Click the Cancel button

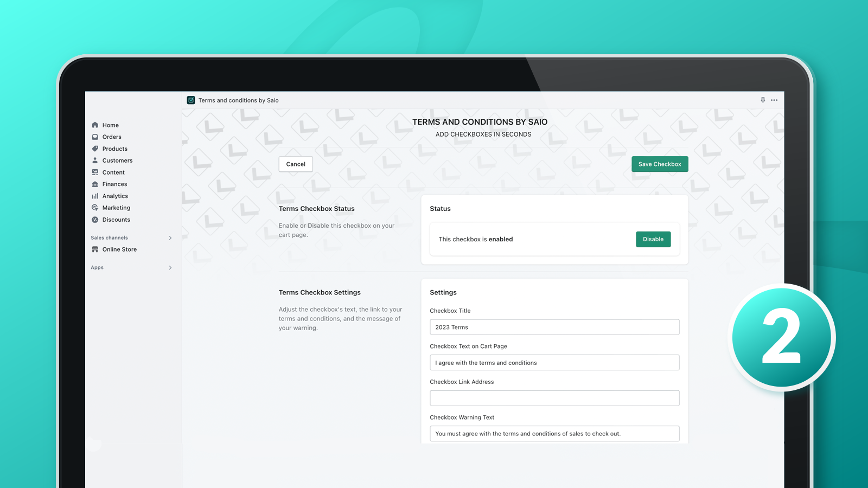click(x=296, y=164)
